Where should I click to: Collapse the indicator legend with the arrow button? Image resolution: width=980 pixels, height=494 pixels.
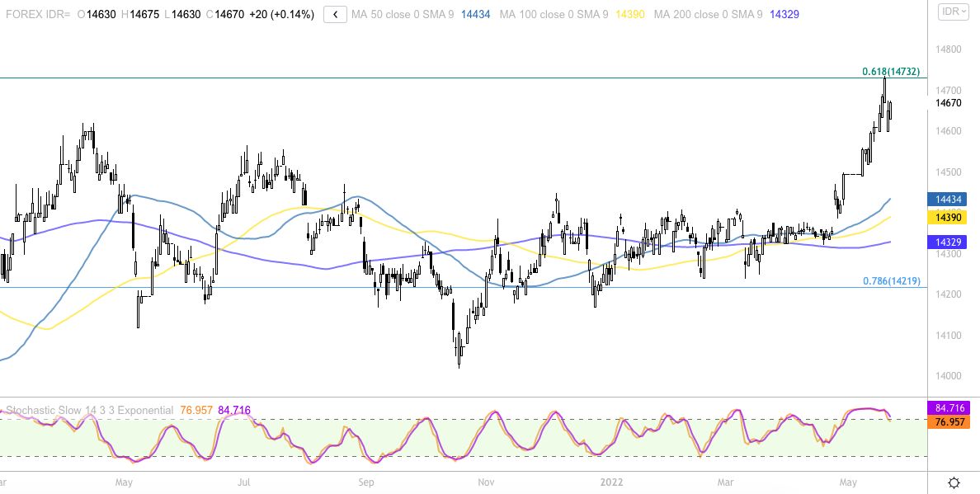coord(335,14)
